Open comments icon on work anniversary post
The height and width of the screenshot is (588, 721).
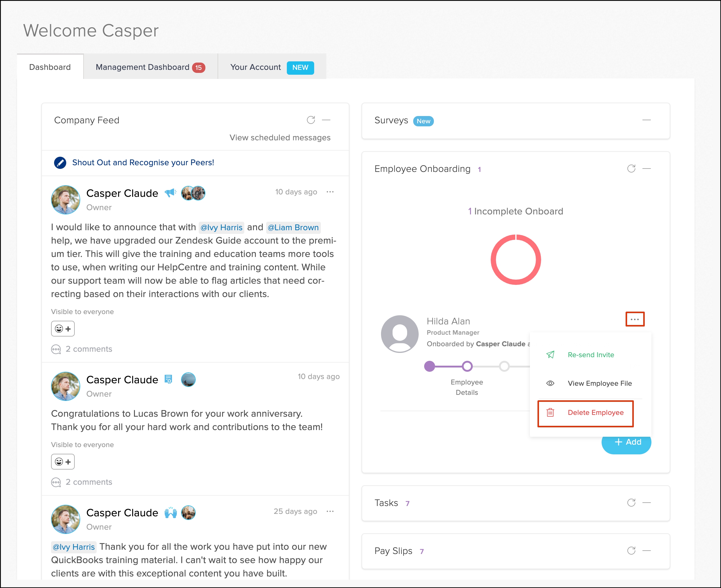(x=56, y=482)
